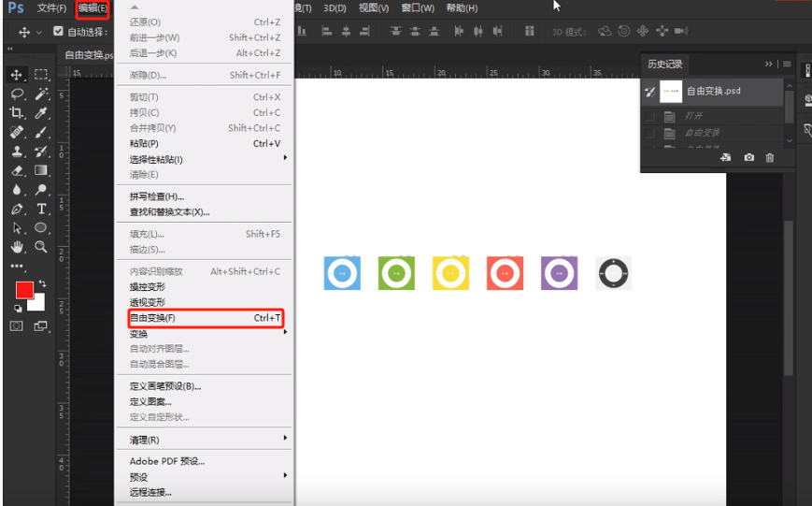Select the Crop tool

(17, 113)
